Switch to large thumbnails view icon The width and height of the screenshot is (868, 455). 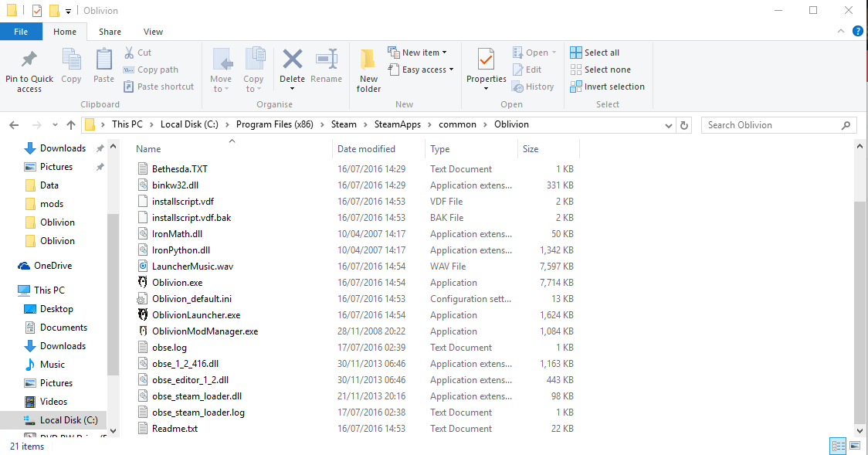856,446
